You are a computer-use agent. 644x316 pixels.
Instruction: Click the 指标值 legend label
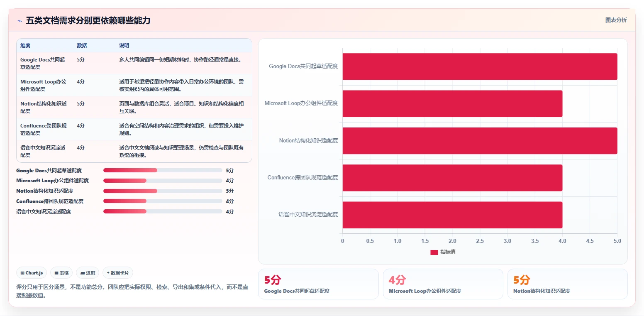point(448,252)
